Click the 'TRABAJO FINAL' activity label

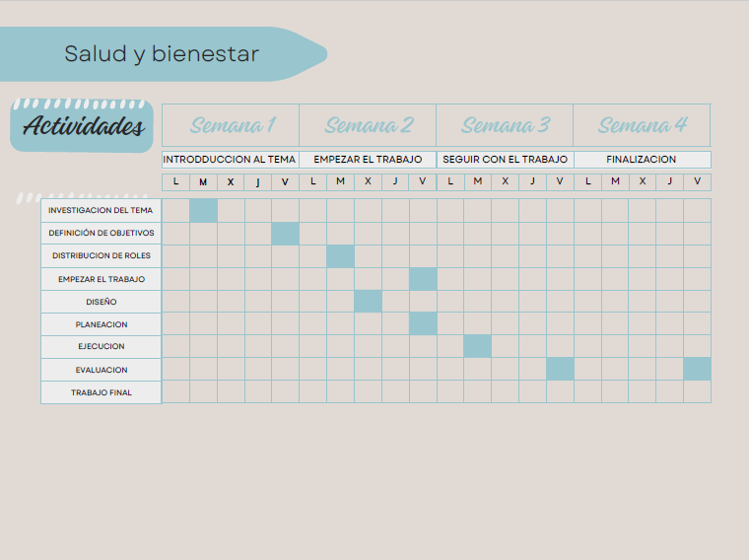[x=101, y=392]
